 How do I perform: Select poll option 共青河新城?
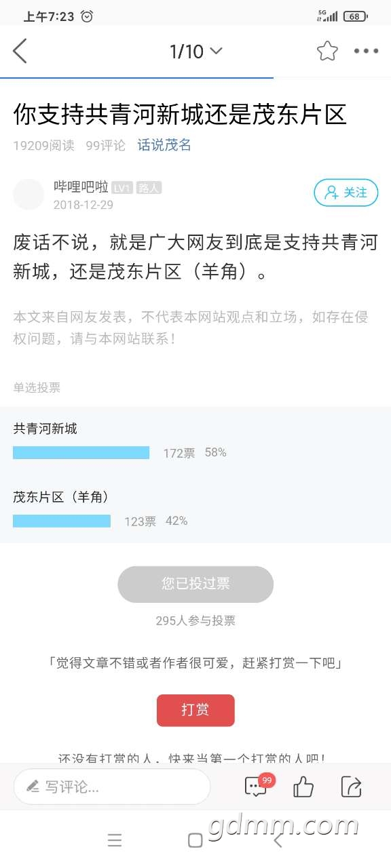(x=45, y=429)
